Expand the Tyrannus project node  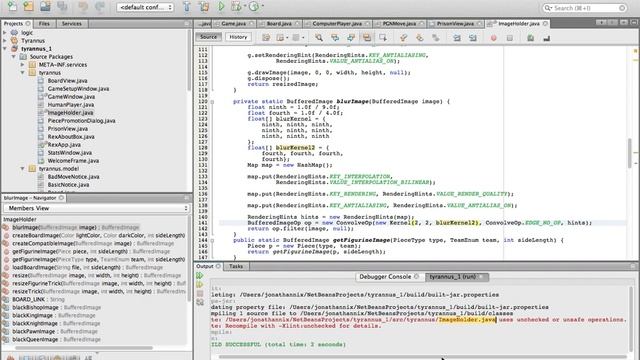point(5,41)
